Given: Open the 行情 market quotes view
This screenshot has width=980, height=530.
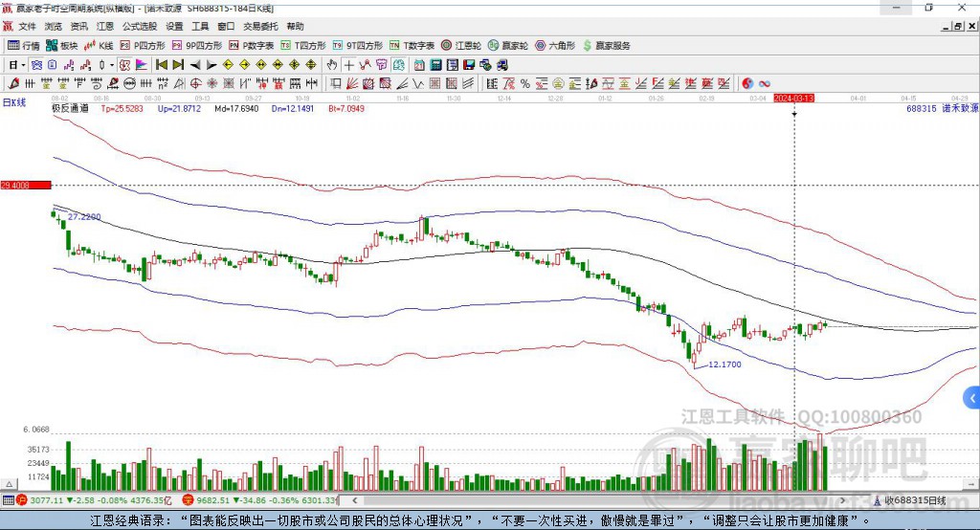Looking at the screenshot, I should click(x=23, y=46).
